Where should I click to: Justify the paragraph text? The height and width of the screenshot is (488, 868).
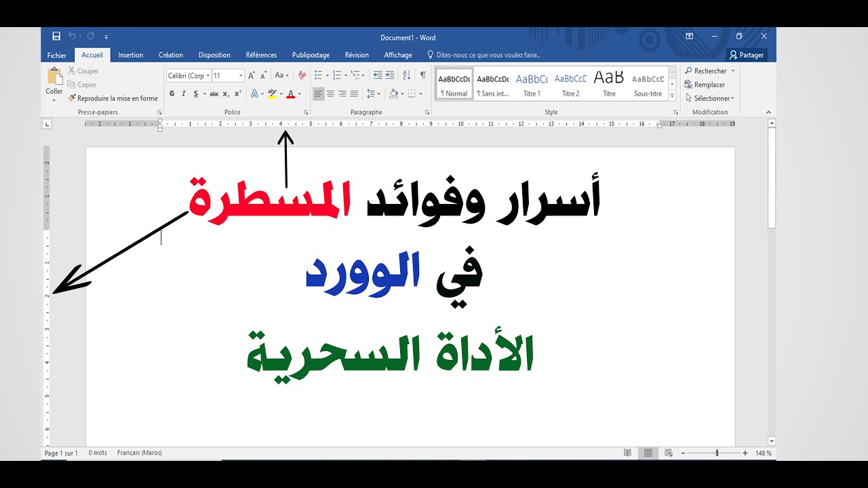[x=354, y=94]
